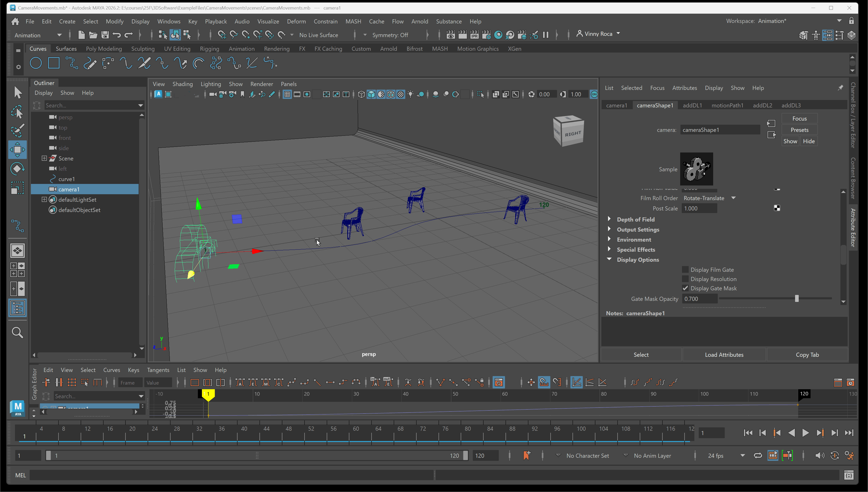Select the Move tool in toolbox
868x492 pixels.
(17, 149)
